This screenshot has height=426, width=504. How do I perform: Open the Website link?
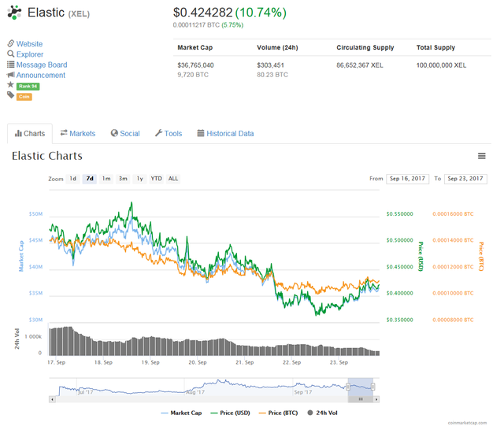[29, 44]
